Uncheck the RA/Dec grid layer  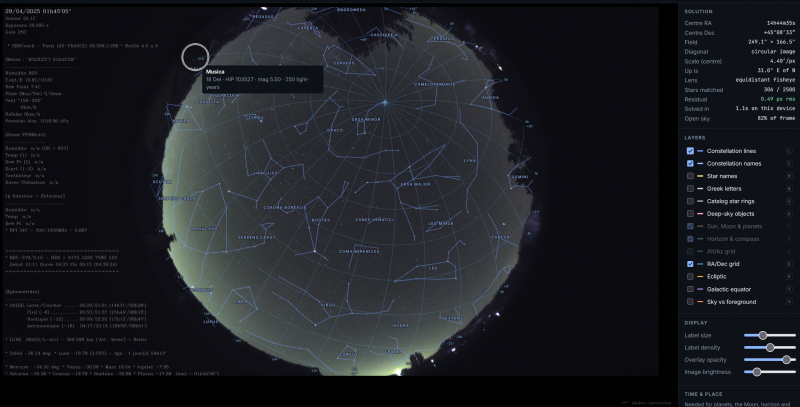pos(690,264)
